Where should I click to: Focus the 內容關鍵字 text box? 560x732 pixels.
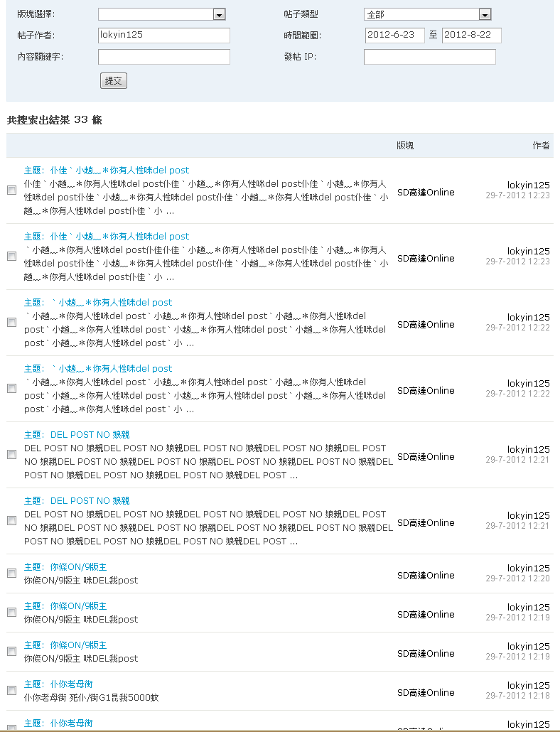click(x=163, y=57)
